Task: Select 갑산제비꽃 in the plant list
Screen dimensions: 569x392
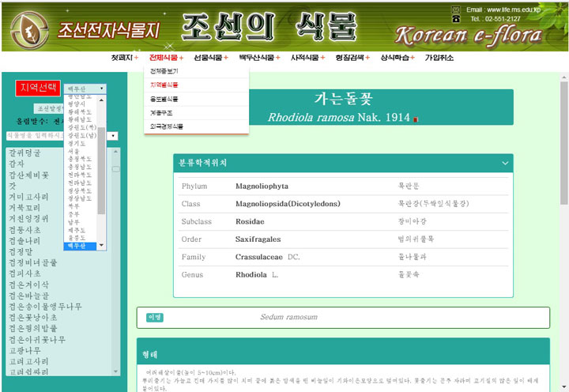Action: [x=28, y=175]
